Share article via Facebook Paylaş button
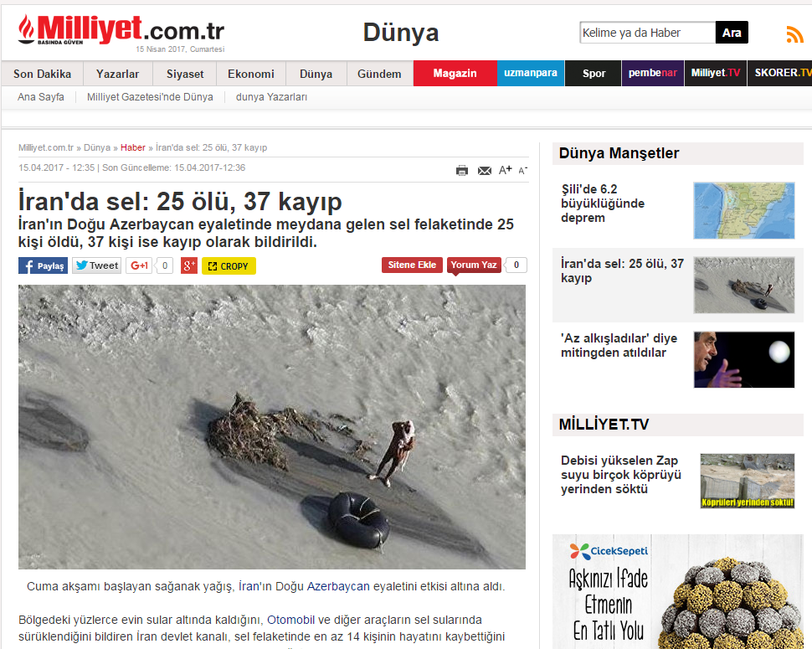This screenshot has height=649, width=812. click(x=43, y=265)
